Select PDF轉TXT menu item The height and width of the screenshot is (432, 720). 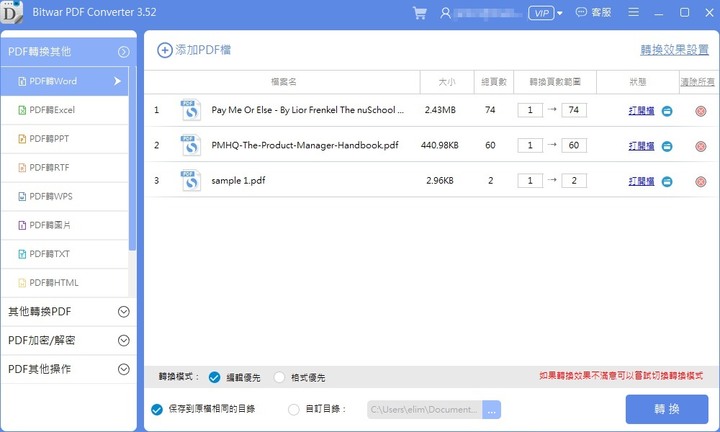point(64,254)
